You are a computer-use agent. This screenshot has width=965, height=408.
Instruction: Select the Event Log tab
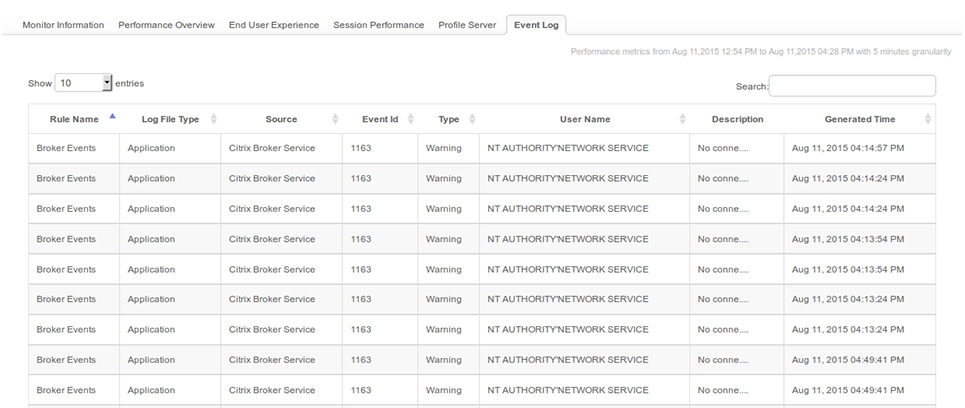point(536,25)
